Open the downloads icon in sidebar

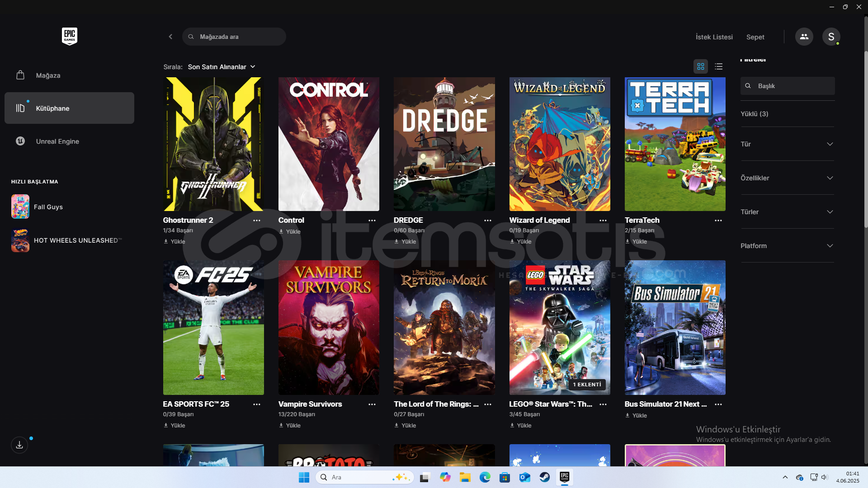tap(19, 445)
